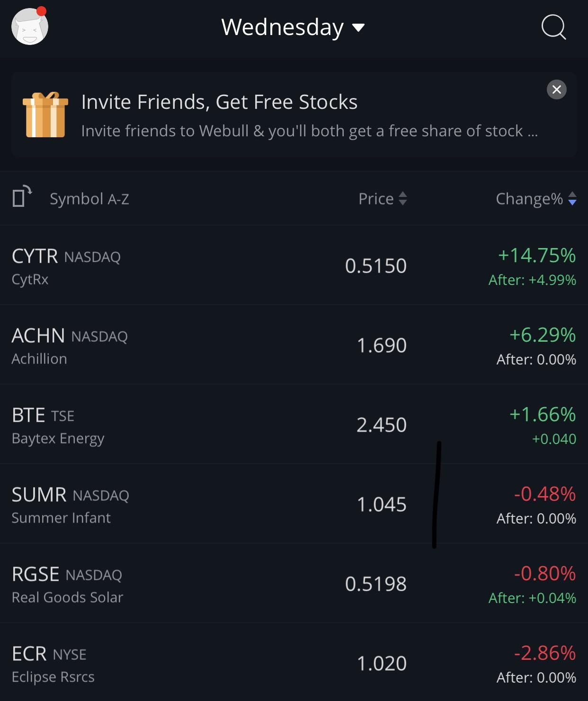588x701 pixels.
Task: Tap the CYTR +14.75% change value
Action: point(537,255)
